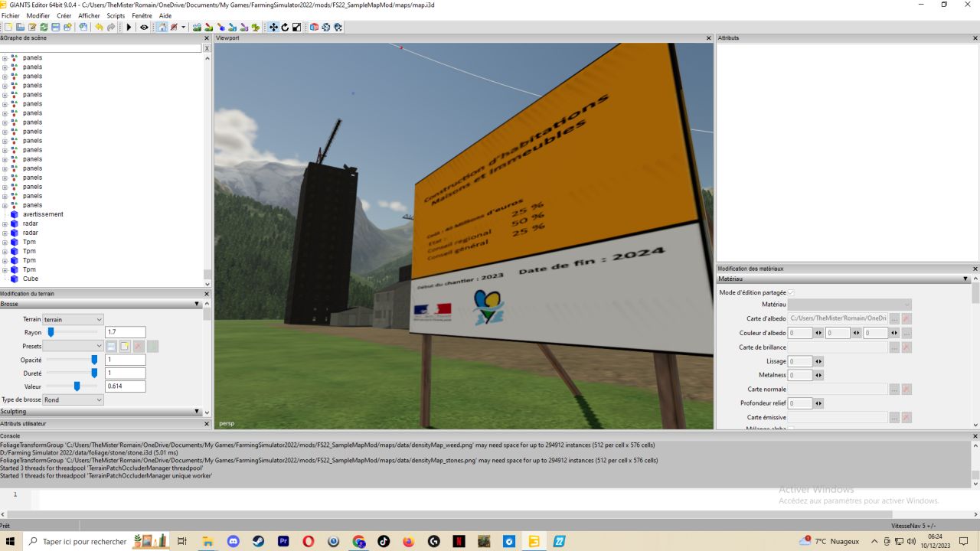The image size is (980, 551).
Task: Click the scene graph search field
Action: (x=101, y=48)
